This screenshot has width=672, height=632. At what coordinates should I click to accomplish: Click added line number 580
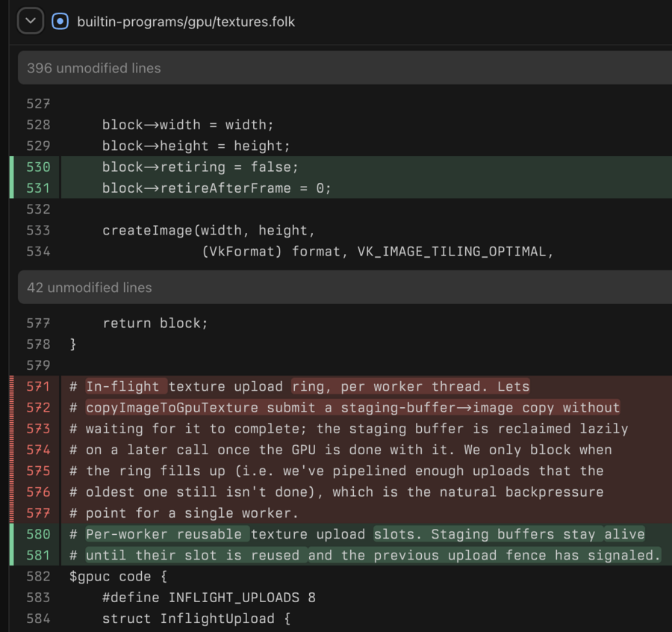click(38, 534)
